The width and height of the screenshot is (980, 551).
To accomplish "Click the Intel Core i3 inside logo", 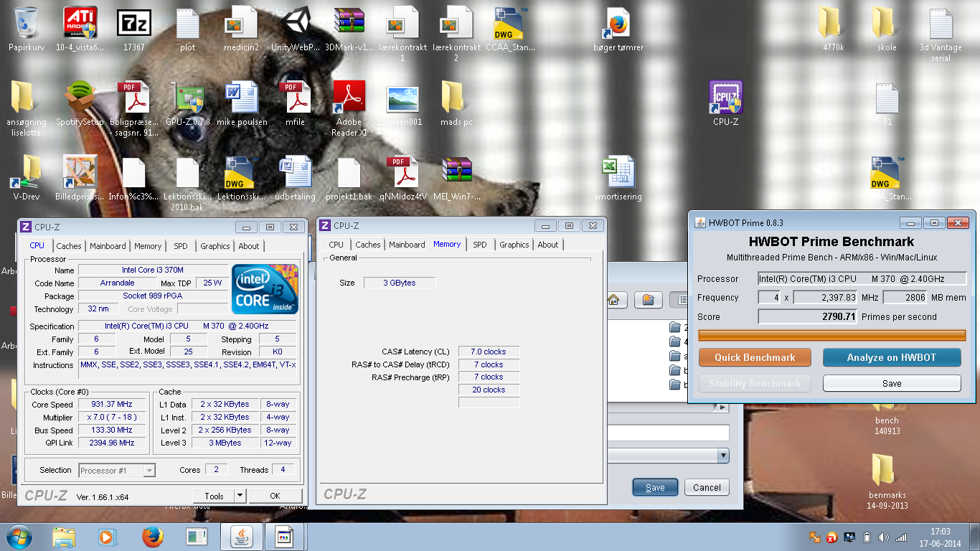I will pos(265,289).
